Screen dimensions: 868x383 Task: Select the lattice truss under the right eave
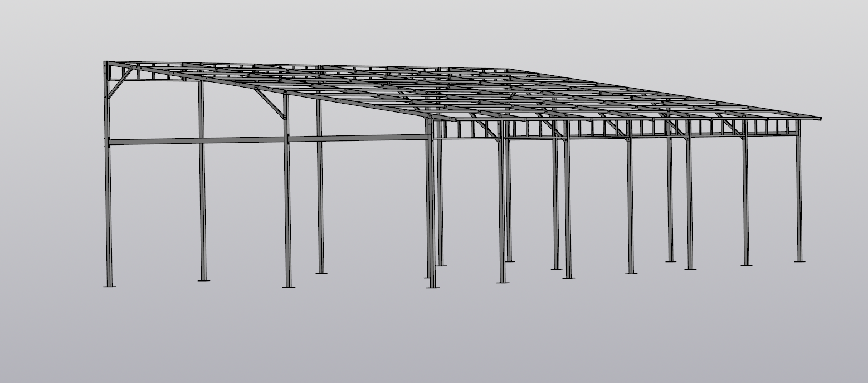[x=641, y=128]
